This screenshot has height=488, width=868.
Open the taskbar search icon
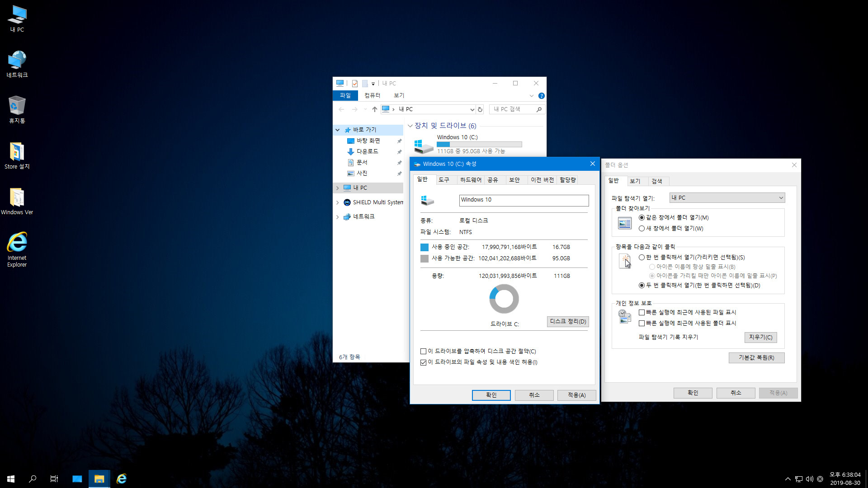pos(33,479)
